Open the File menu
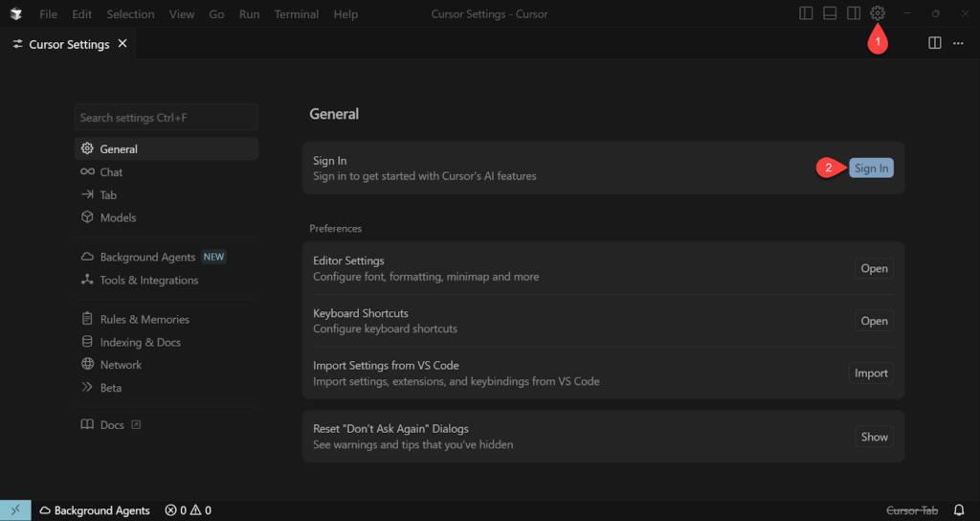Screen dimensions: 980x521 48,13
